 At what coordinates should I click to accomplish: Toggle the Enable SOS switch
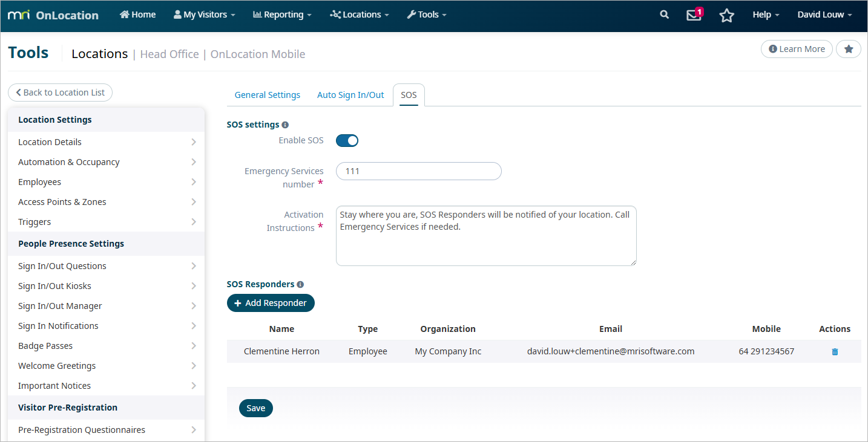click(347, 140)
